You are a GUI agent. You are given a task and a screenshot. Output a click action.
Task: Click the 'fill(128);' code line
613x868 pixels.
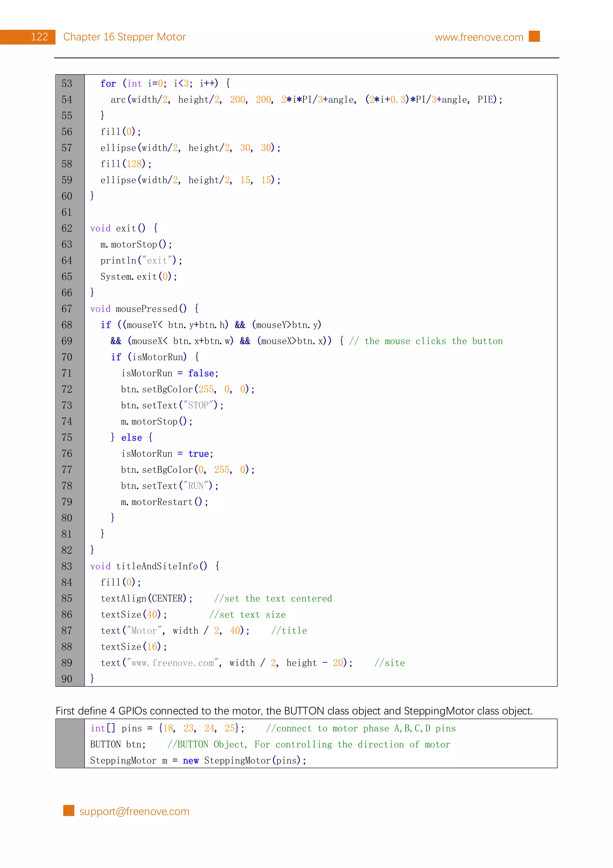click(126, 164)
